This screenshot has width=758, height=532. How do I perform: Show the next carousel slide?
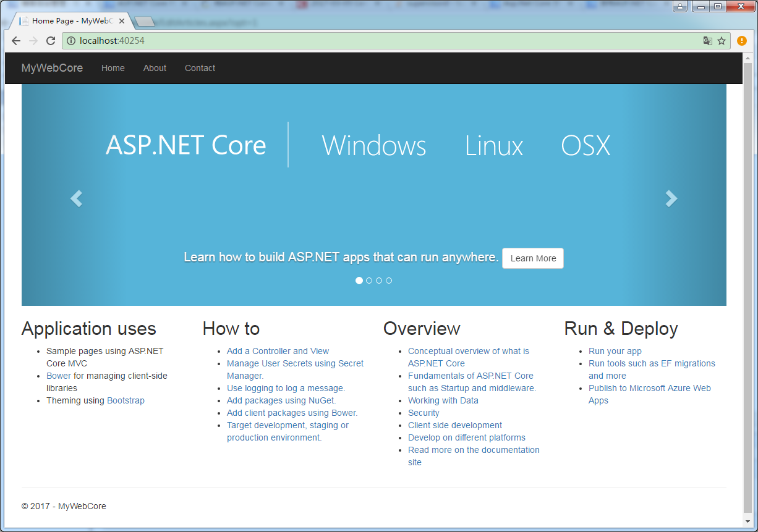click(671, 198)
